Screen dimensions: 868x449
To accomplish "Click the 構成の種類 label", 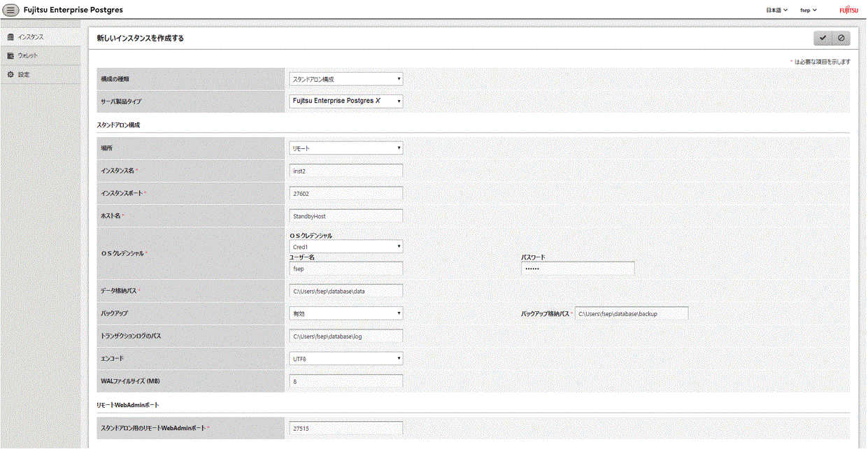I will pos(115,79).
